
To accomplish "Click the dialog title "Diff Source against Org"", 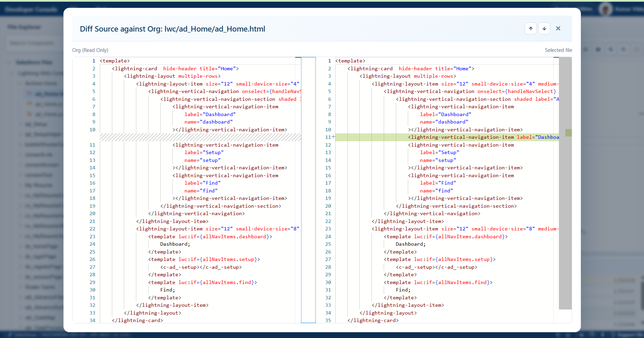I will (x=173, y=29).
